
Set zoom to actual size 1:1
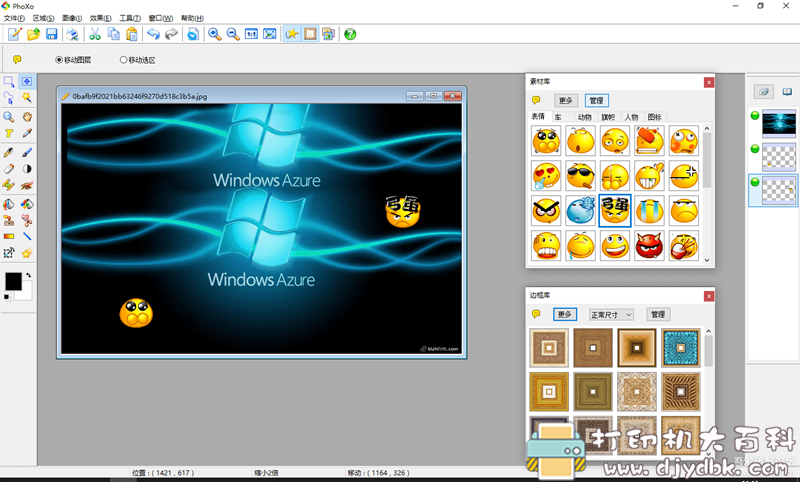click(251, 34)
